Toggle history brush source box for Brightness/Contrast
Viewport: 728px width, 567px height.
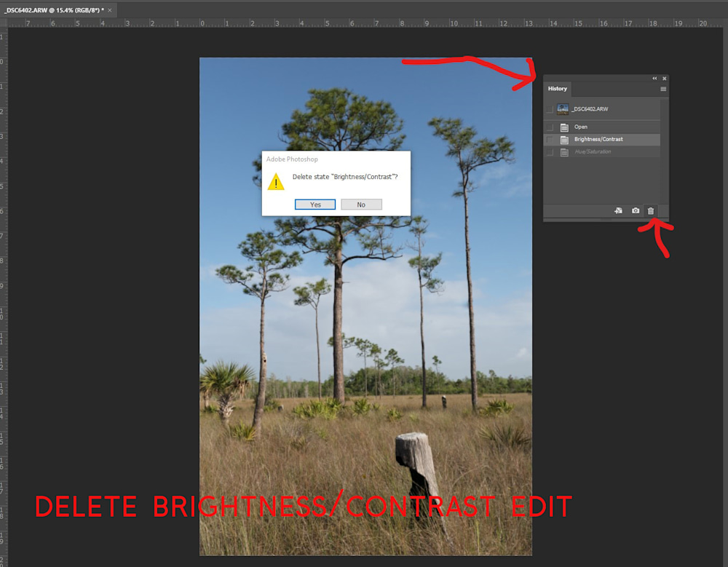coord(550,140)
